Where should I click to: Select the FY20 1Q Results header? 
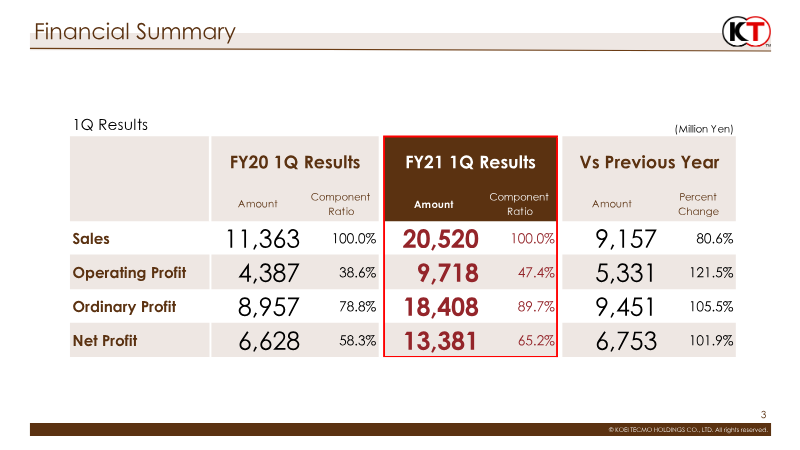click(295, 162)
